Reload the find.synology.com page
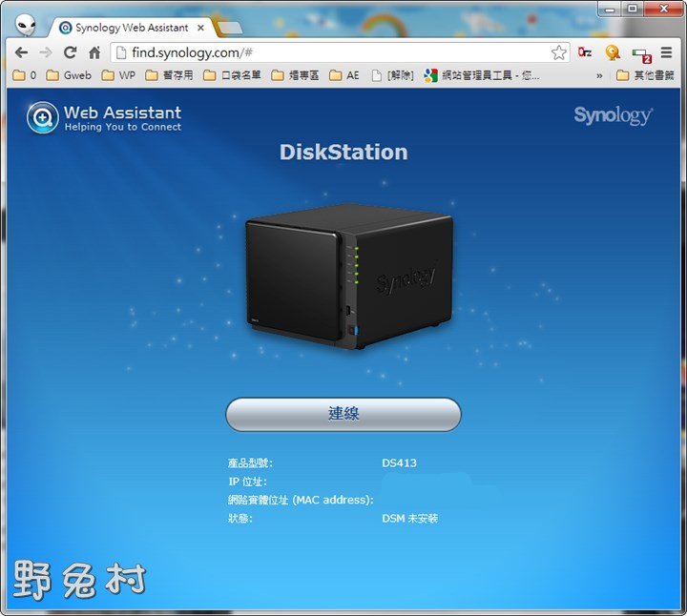 click(70, 53)
